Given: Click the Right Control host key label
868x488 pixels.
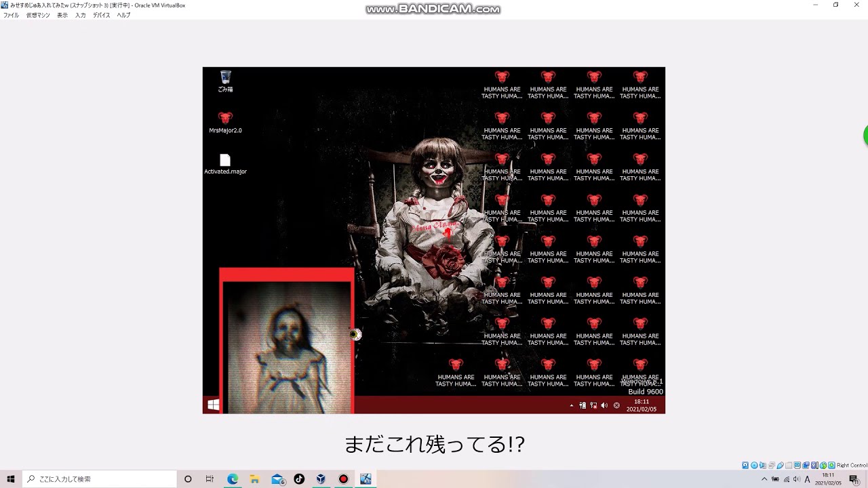Looking at the screenshot, I should [x=852, y=465].
